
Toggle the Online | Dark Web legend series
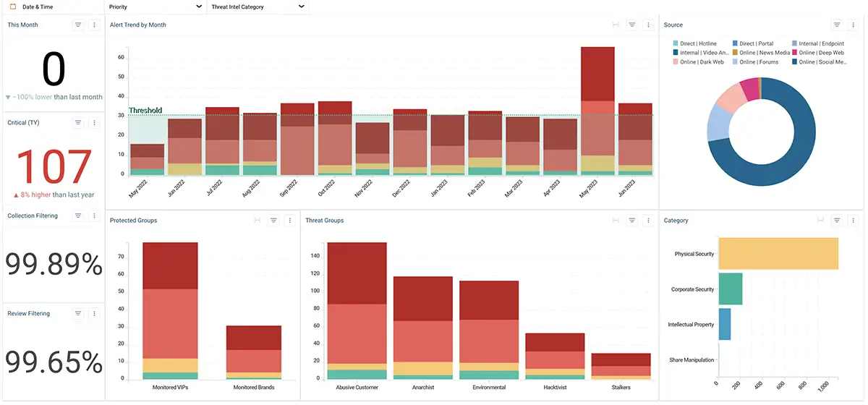tap(697, 62)
